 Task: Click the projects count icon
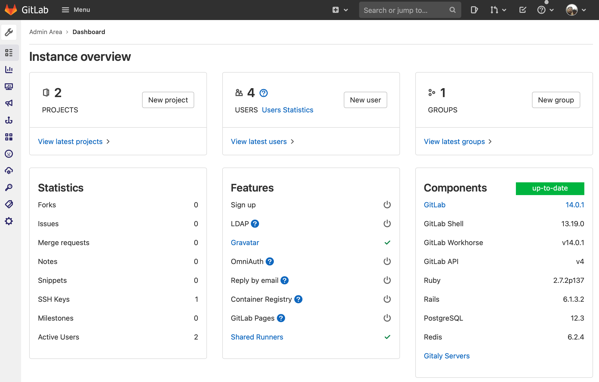coord(46,92)
